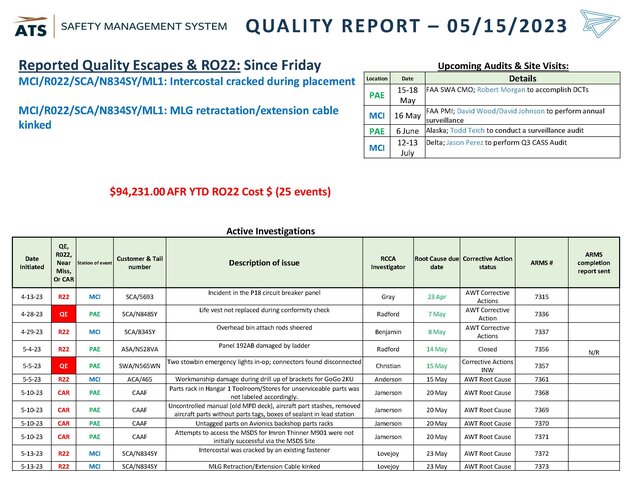Select the ASA/N528VA customer tail cell
The width and height of the screenshot is (624, 480).
pyautogui.click(x=140, y=349)
